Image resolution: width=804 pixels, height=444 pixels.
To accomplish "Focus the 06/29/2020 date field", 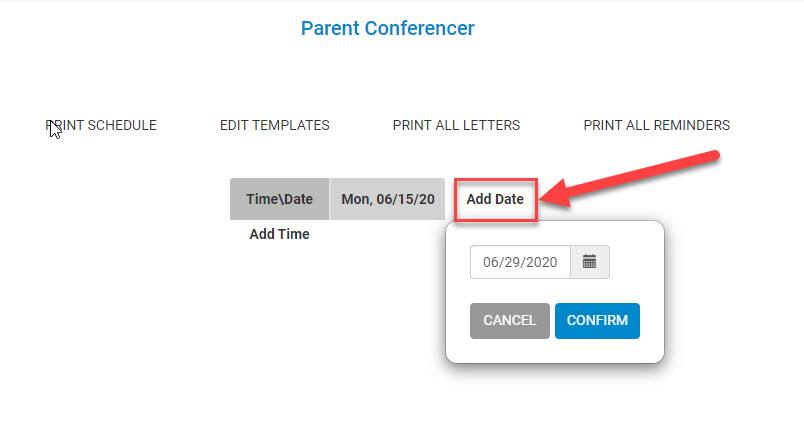I will 520,262.
